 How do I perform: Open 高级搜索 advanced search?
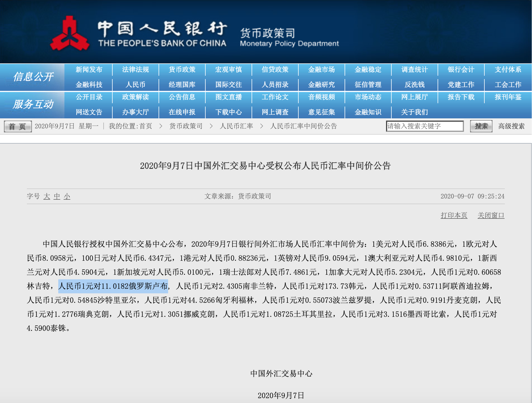(511, 126)
